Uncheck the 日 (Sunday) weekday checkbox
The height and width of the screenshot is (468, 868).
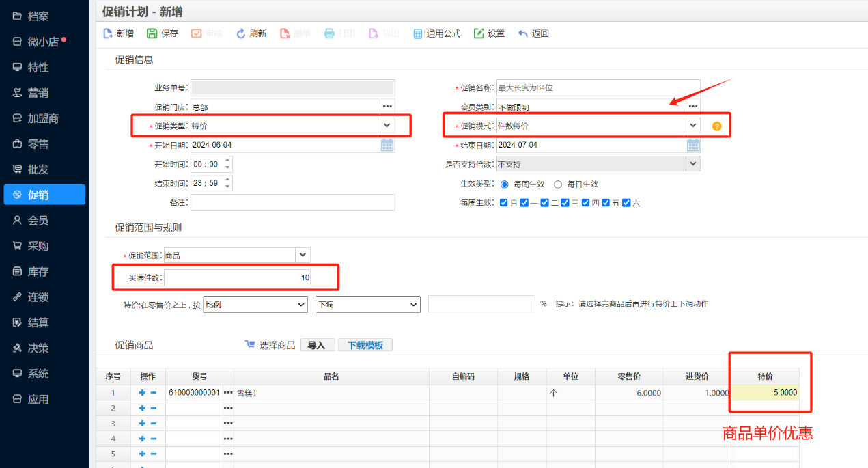[x=503, y=202]
